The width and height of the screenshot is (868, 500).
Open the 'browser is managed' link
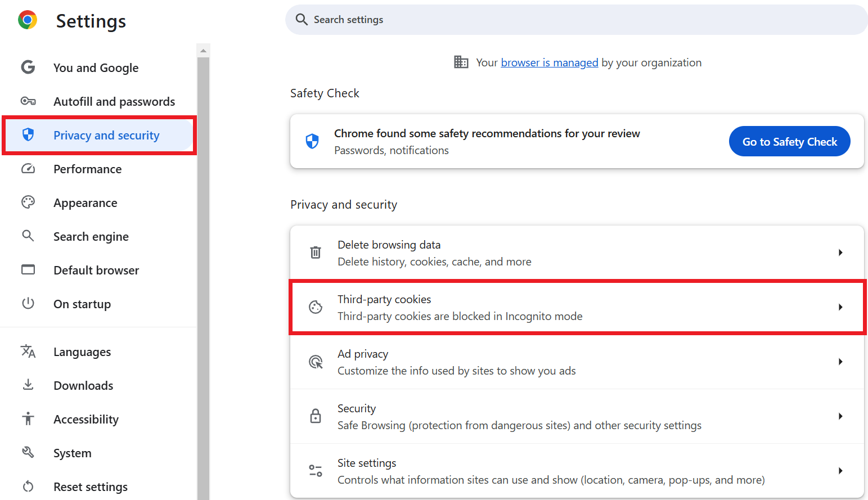click(550, 62)
